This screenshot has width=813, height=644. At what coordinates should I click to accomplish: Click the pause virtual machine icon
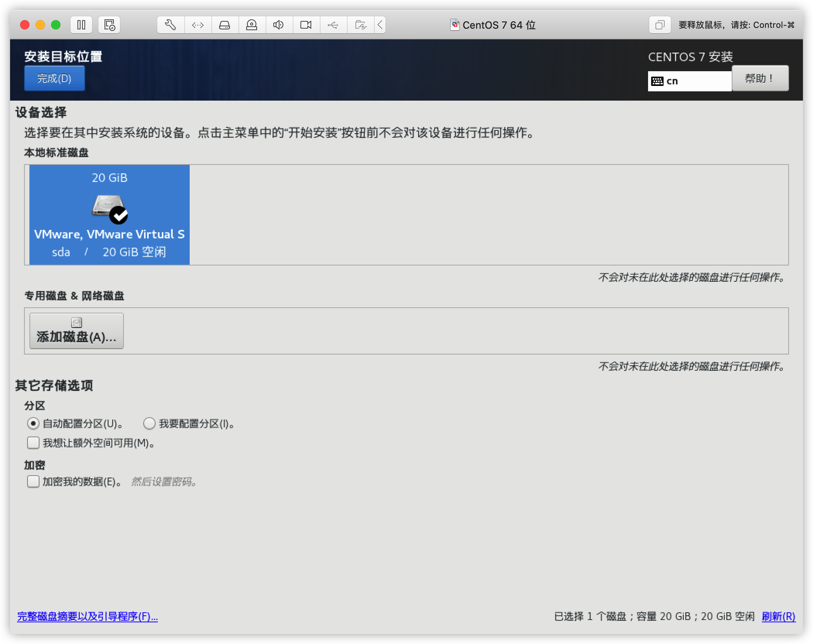(x=81, y=25)
